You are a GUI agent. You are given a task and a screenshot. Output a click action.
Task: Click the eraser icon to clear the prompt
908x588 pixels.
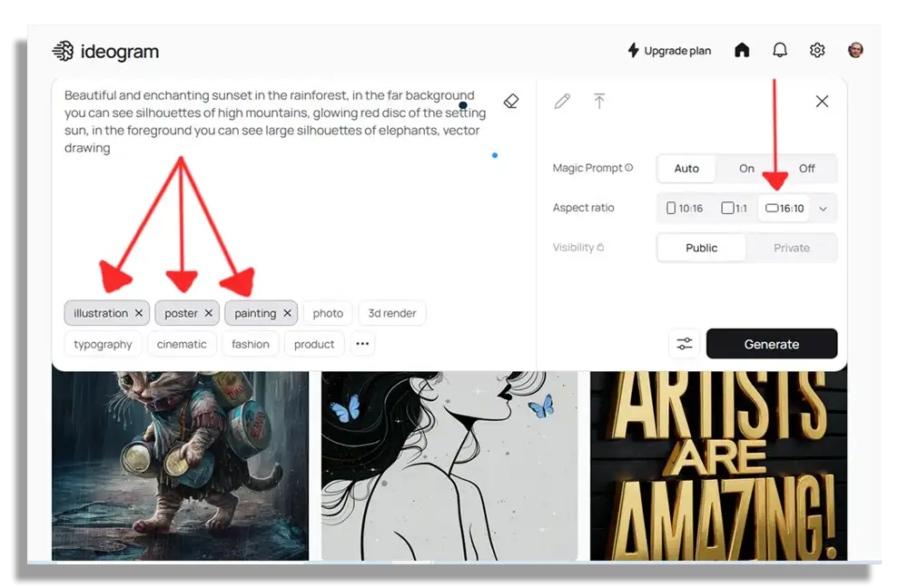[510, 102]
